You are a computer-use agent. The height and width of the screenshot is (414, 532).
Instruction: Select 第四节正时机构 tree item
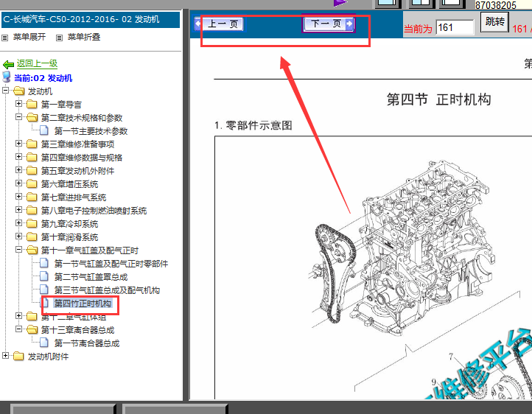[x=83, y=303]
